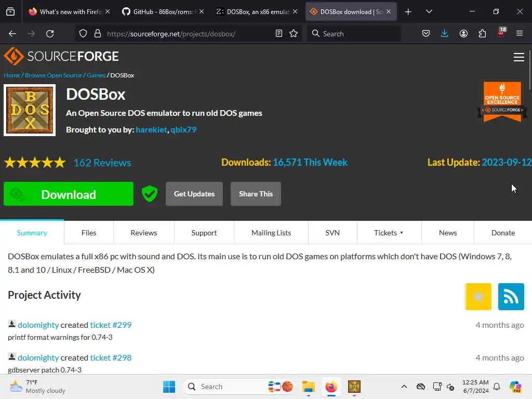Go back to the previous page
Screen dimensions: 532x399
coord(12,34)
